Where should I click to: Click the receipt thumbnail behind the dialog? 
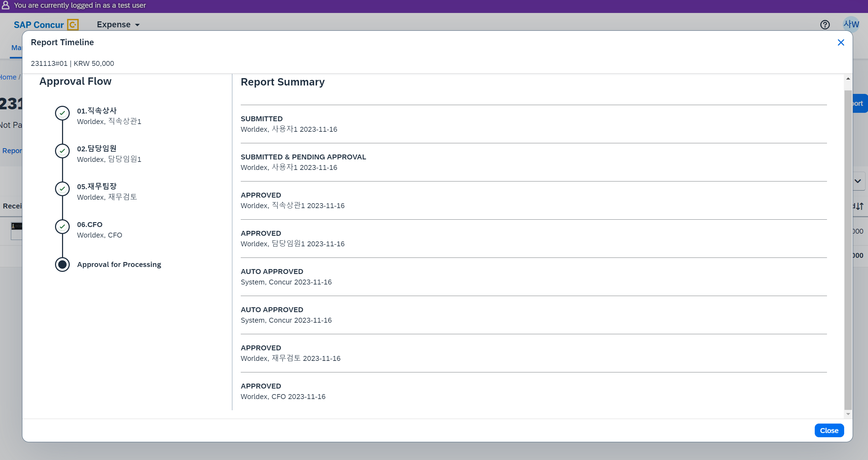[16, 231]
